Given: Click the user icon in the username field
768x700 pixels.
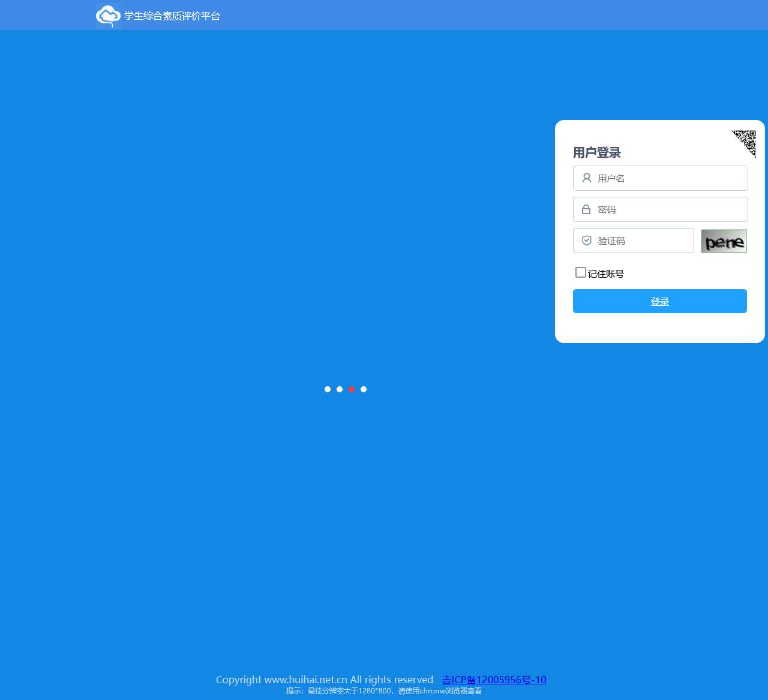Looking at the screenshot, I should [x=587, y=178].
